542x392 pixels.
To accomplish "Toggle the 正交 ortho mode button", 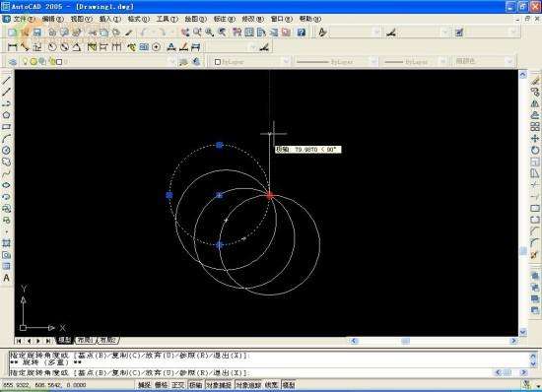I will (x=178, y=385).
